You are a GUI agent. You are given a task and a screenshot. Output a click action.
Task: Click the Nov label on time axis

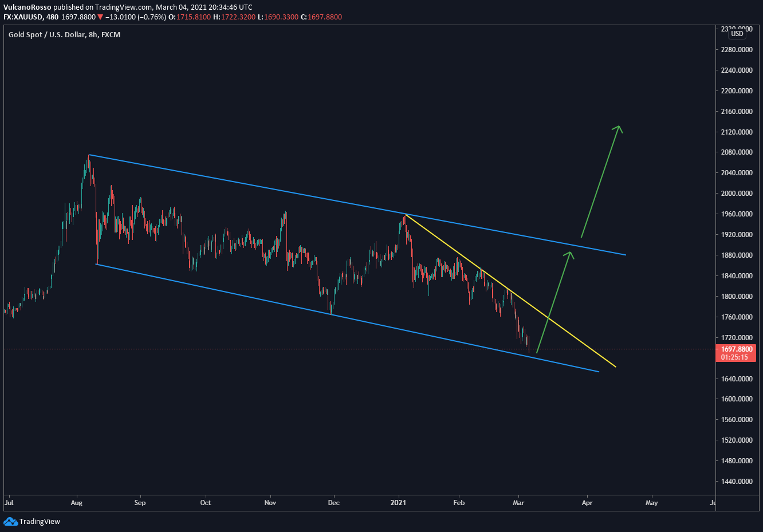click(270, 503)
